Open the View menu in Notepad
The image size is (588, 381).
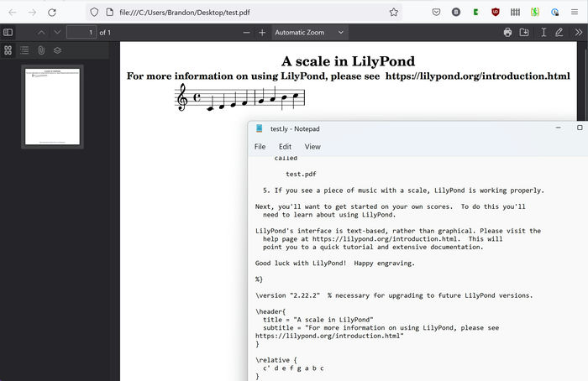[312, 146]
